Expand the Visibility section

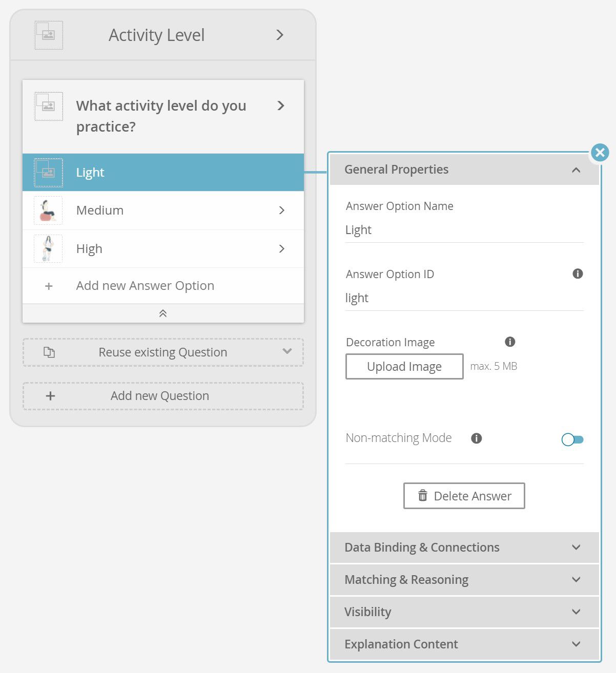click(x=464, y=612)
